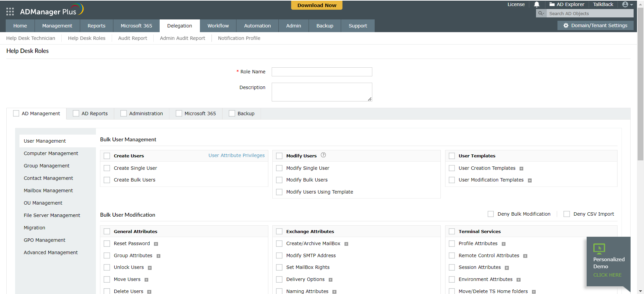Click the AD Explorer folder icon
The image size is (644, 294).
coord(552,4)
